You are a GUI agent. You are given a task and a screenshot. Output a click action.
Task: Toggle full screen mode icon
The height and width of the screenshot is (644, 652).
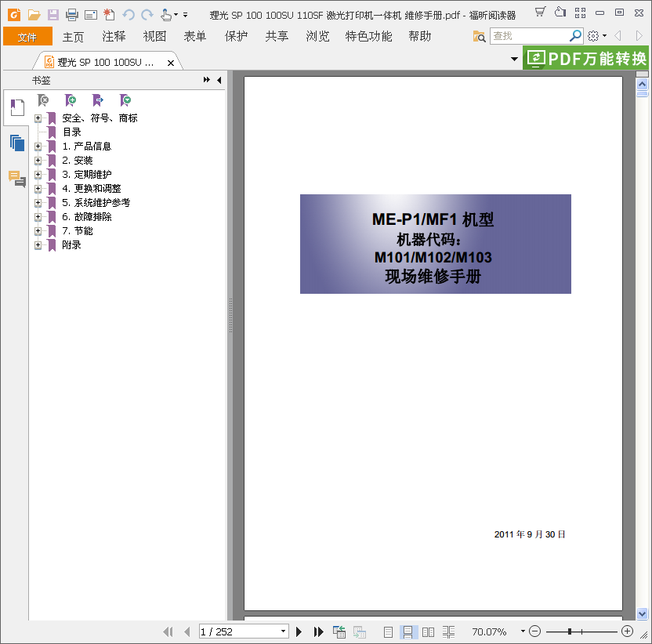click(x=580, y=13)
